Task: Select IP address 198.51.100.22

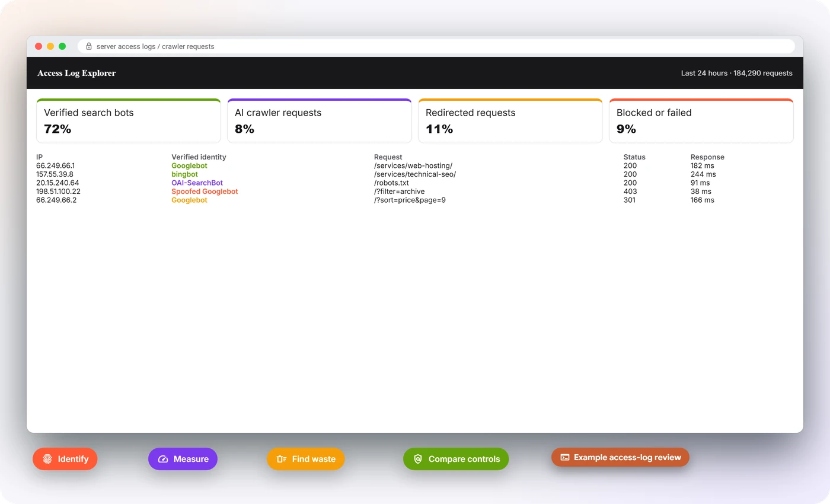Action: click(58, 192)
